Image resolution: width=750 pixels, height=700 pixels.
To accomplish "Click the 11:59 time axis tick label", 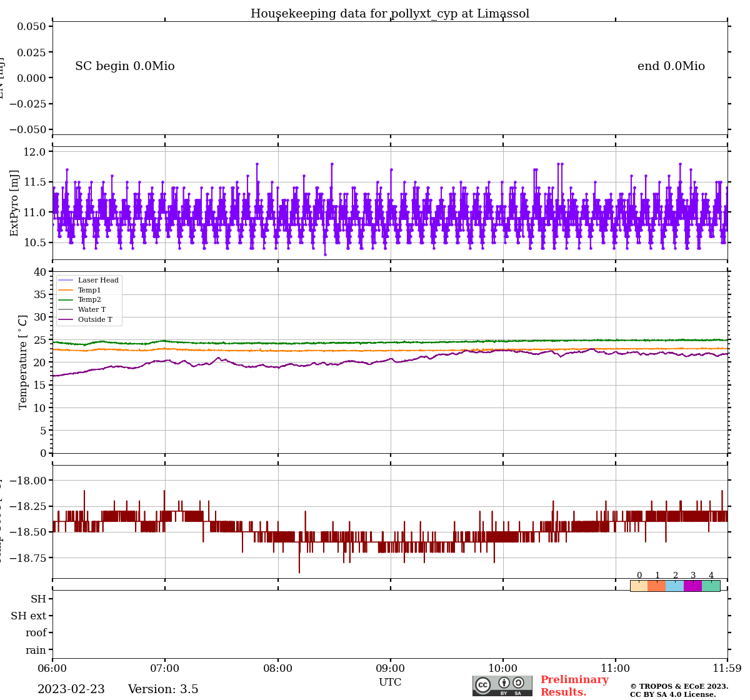I will (726, 668).
